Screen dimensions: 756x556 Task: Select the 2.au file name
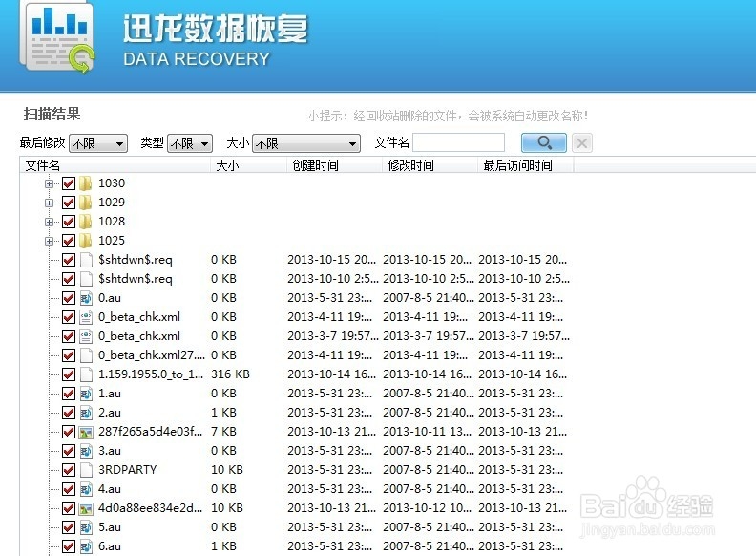click(110, 413)
